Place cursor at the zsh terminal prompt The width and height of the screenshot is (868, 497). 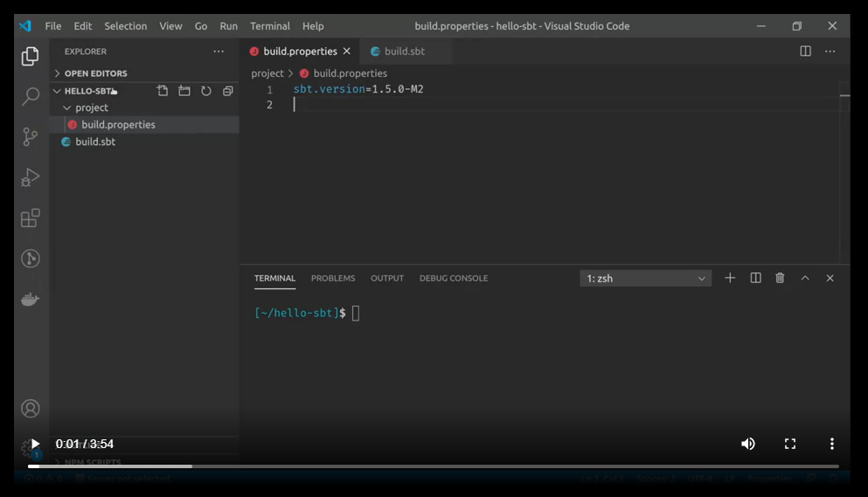coord(356,314)
